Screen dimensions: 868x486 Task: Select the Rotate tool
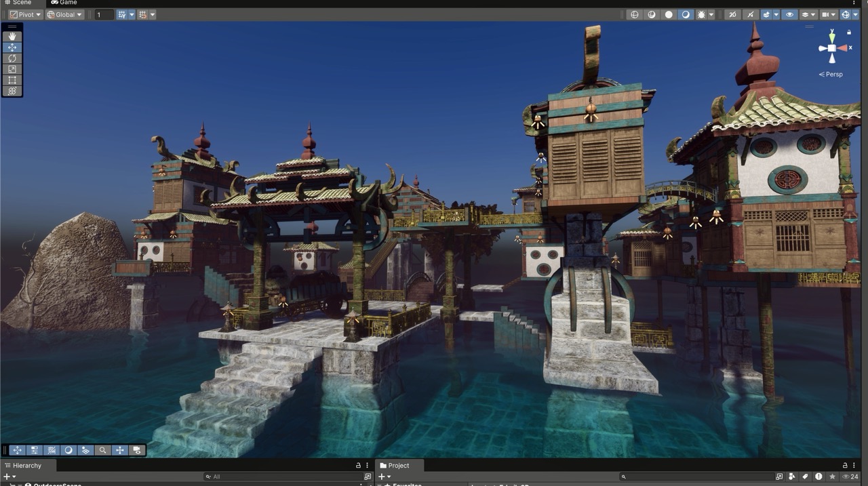point(12,58)
